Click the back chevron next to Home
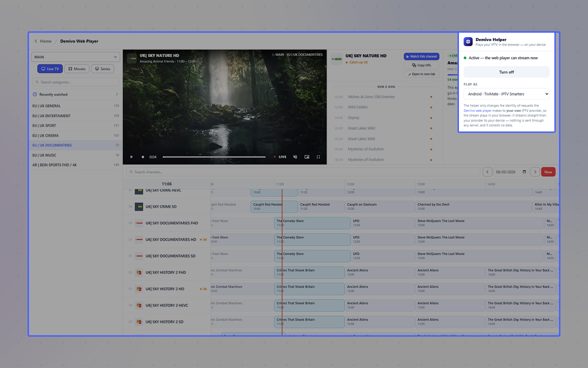The width and height of the screenshot is (588, 368). [36, 41]
